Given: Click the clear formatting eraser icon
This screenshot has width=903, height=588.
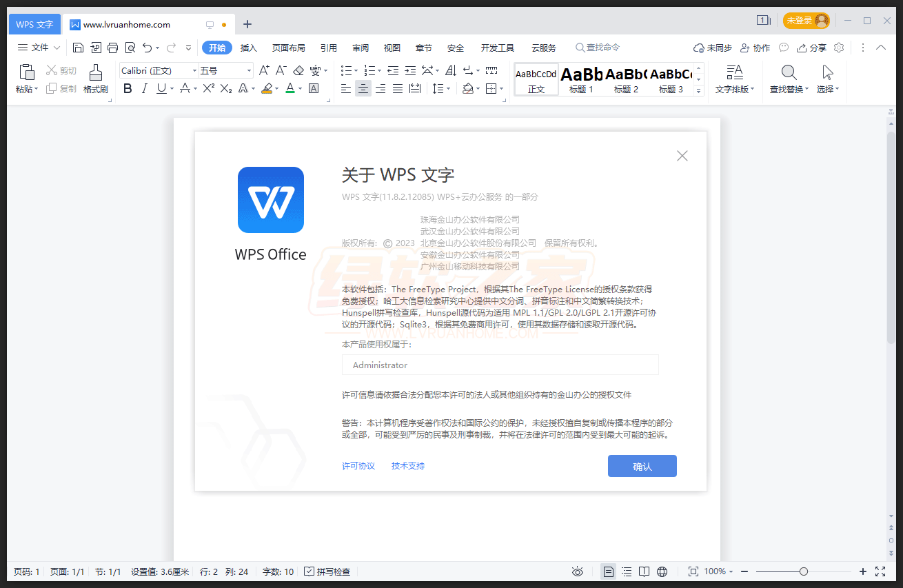Looking at the screenshot, I should [298, 70].
